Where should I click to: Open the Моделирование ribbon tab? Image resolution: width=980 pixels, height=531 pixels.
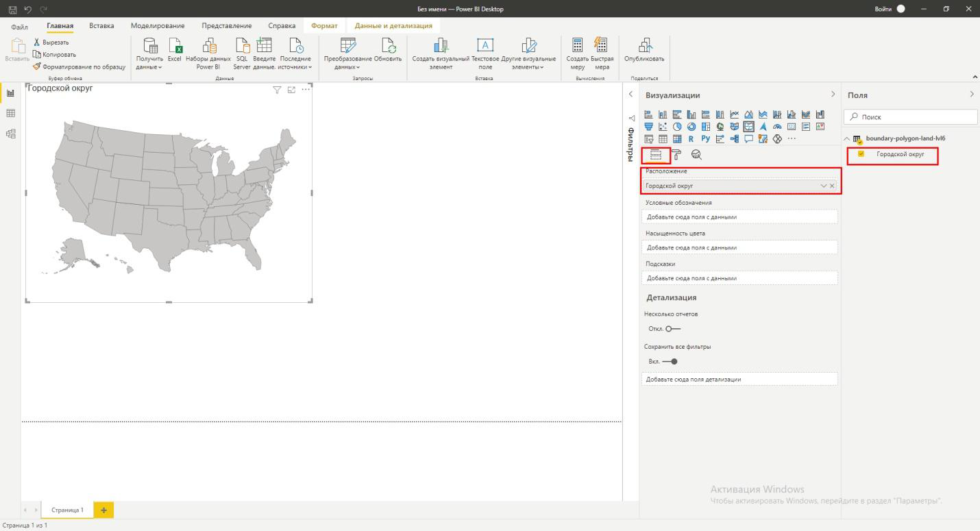click(158, 26)
